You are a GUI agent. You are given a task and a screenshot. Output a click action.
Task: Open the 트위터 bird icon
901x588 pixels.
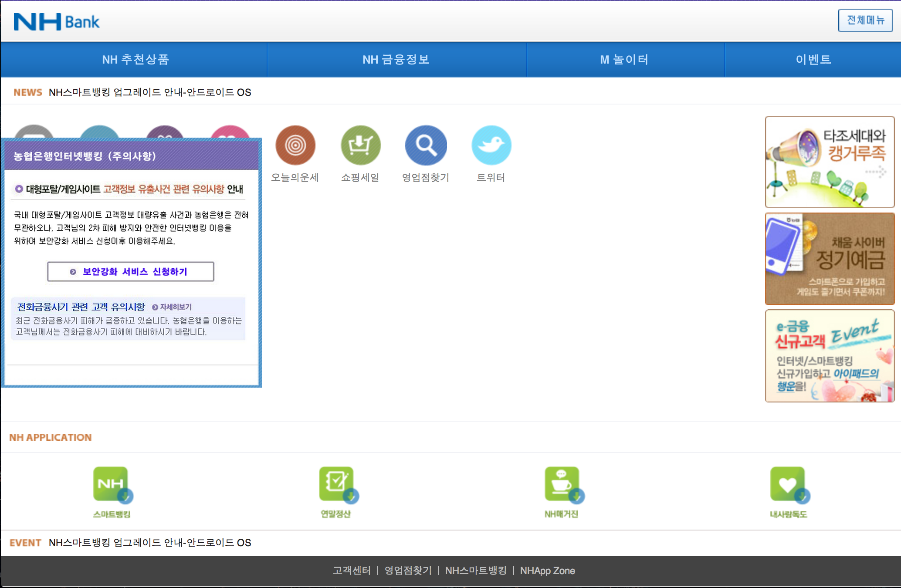tap(491, 145)
